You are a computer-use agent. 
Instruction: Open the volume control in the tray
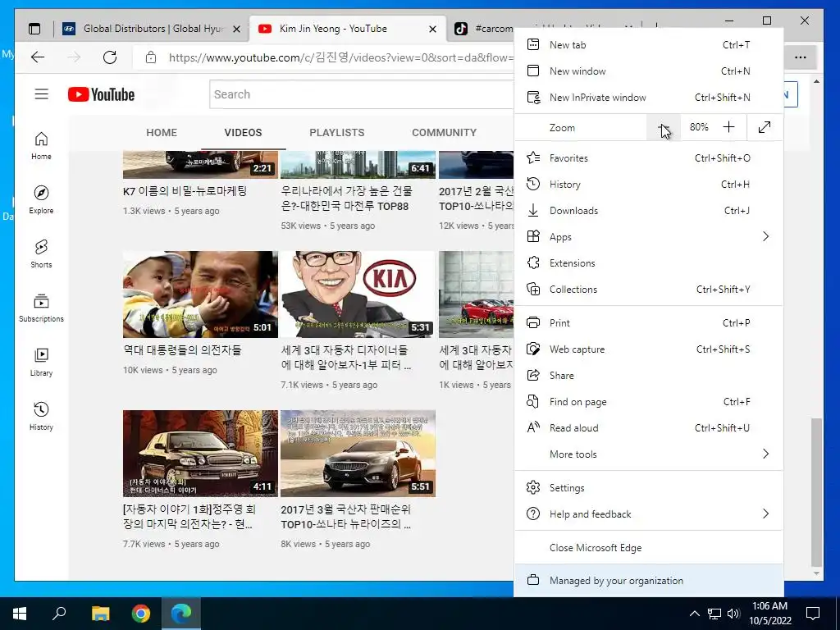(x=734, y=614)
